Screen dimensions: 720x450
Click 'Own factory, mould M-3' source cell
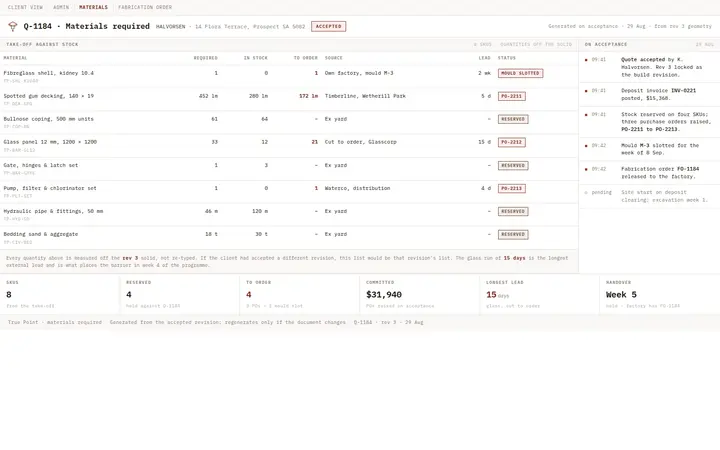click(x=359, y=73)
